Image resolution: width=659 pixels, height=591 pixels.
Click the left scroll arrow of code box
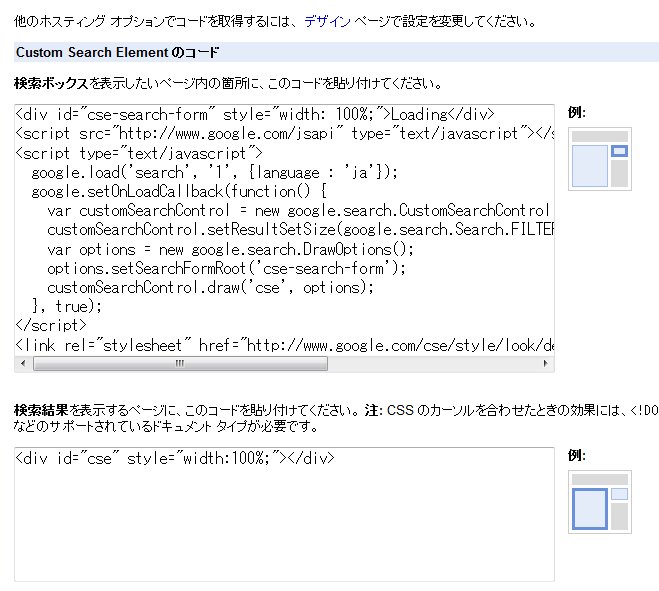click(x=23, y=363)
